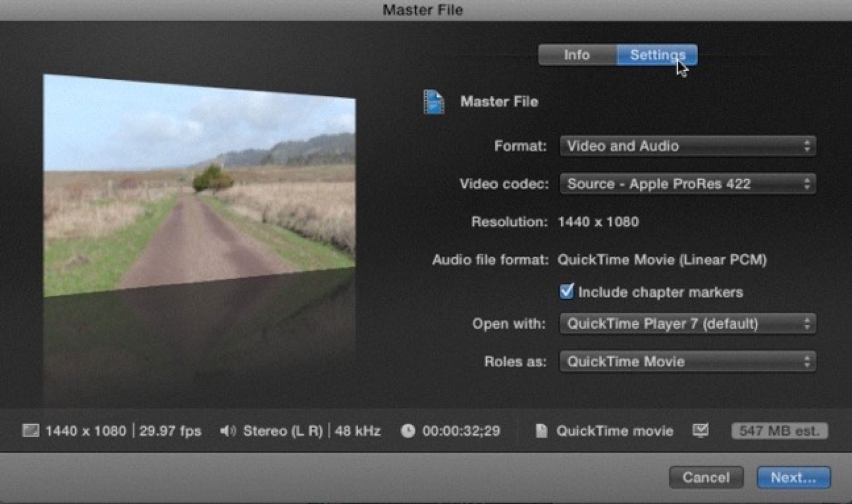This screenshot has height=504, width=852.
Task: Click the device compatibility monitor icon
Action: 700,430
